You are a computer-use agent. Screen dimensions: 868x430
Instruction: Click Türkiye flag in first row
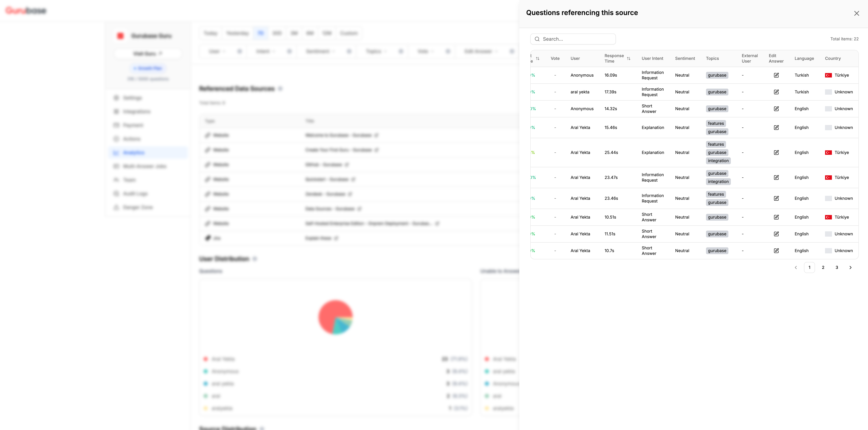tap(828, 75)
